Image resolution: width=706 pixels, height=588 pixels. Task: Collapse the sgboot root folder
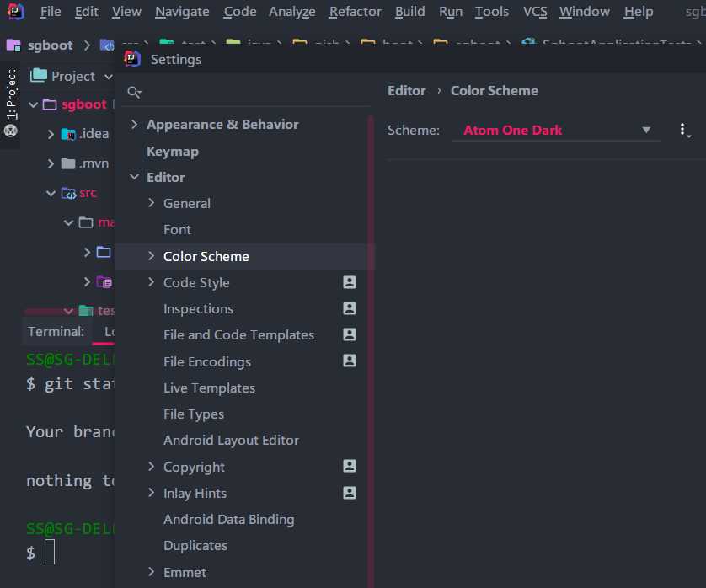33,105
